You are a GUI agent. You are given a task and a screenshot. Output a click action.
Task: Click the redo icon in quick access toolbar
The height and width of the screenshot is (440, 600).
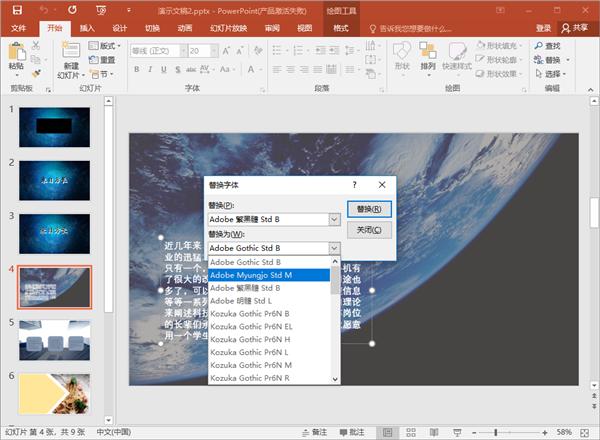click(72, 10)
